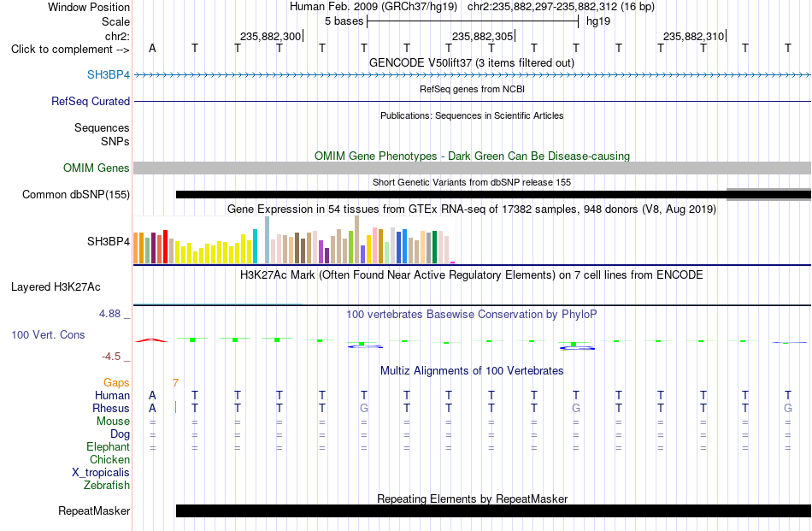Select the Mouse species label
Viewport: 812px width, 531px height.
click(x=113, y=422)
